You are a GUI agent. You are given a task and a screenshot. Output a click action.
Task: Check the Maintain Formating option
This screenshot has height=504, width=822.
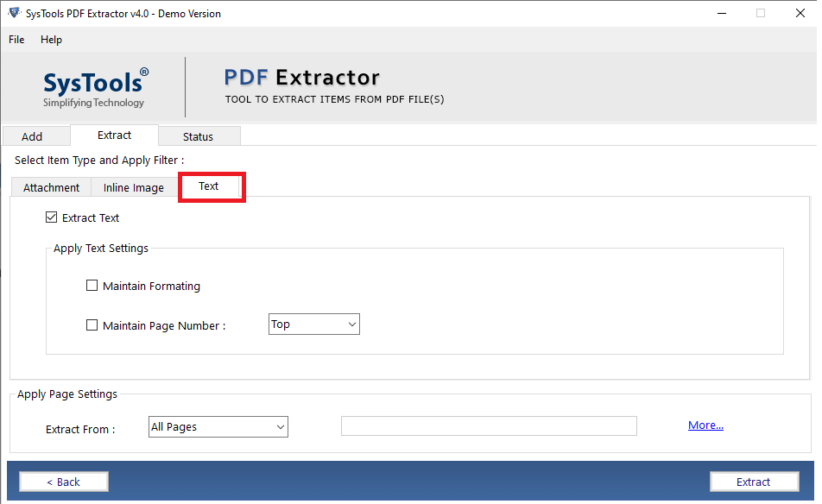pos(92,285)
